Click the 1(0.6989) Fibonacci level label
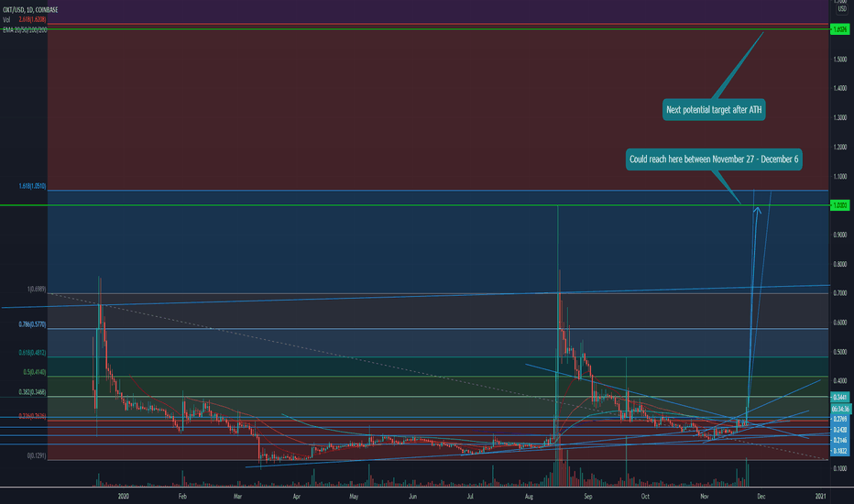This screenshot has height=504, width=854. 37,290
